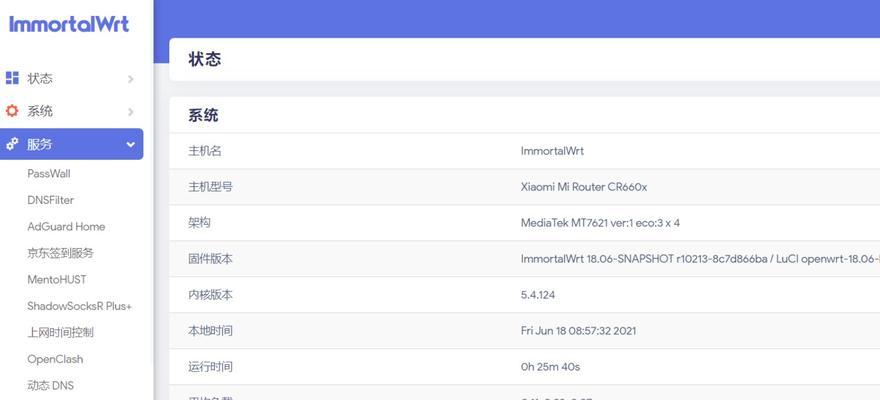This screenshot has height=400, width=880.
Task: Open MentoHUST service
Action: (x=57, y=279)
